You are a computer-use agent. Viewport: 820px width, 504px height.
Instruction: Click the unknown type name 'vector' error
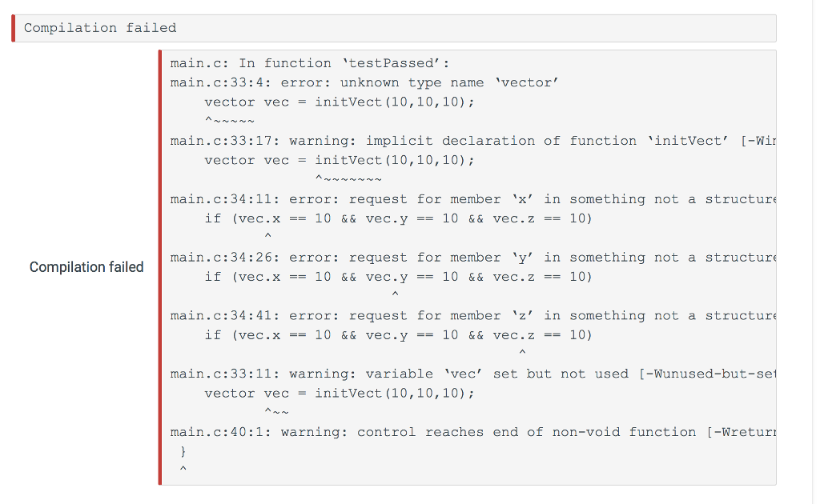tap(364, 82)
